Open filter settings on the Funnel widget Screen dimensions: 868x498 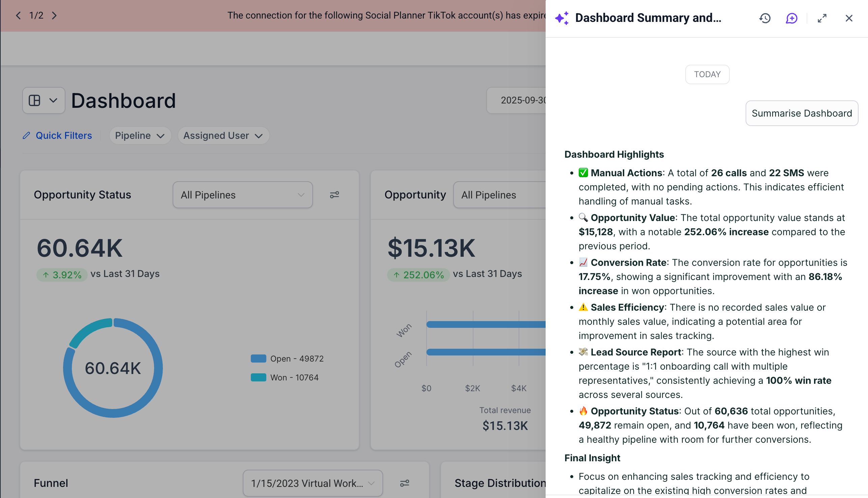click(405, 483)
